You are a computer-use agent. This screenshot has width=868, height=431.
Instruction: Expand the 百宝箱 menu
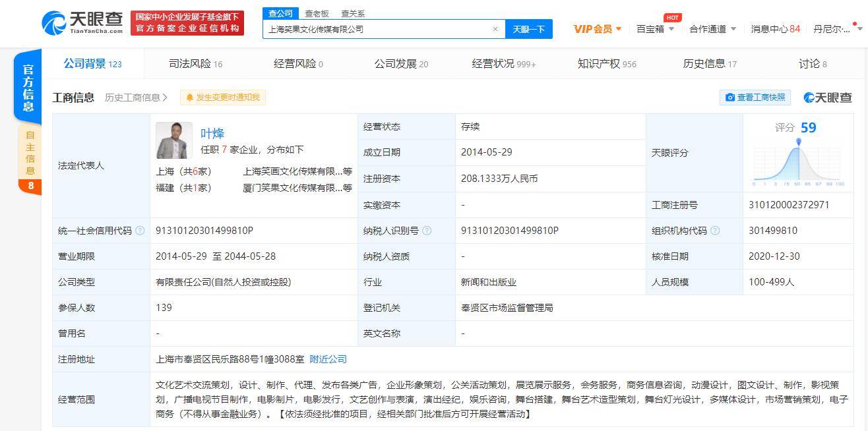[655, 29]
